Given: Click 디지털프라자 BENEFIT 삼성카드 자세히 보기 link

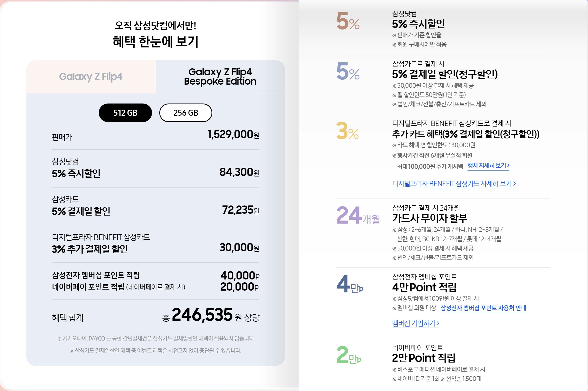Looking at the screenshot, I should 454,184.
